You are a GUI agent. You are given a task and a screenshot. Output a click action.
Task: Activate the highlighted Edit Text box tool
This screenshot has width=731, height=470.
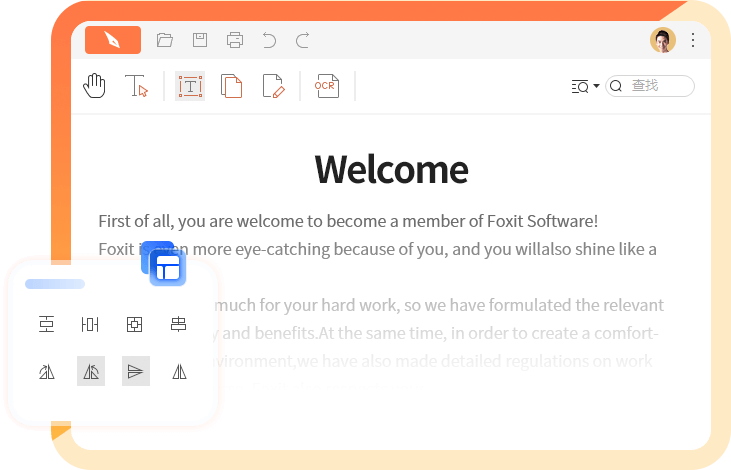coord(190,86)
